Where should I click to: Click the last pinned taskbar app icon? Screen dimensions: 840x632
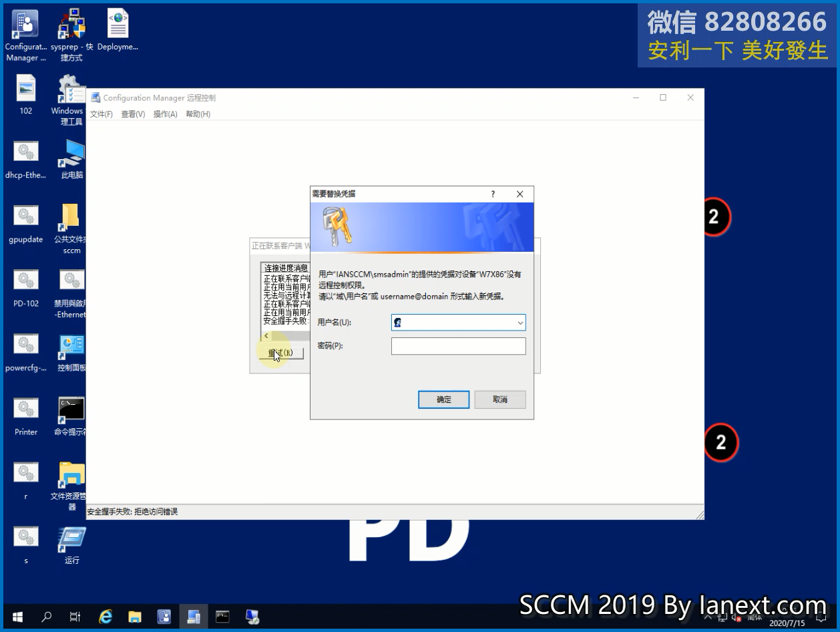coord(252,617)
